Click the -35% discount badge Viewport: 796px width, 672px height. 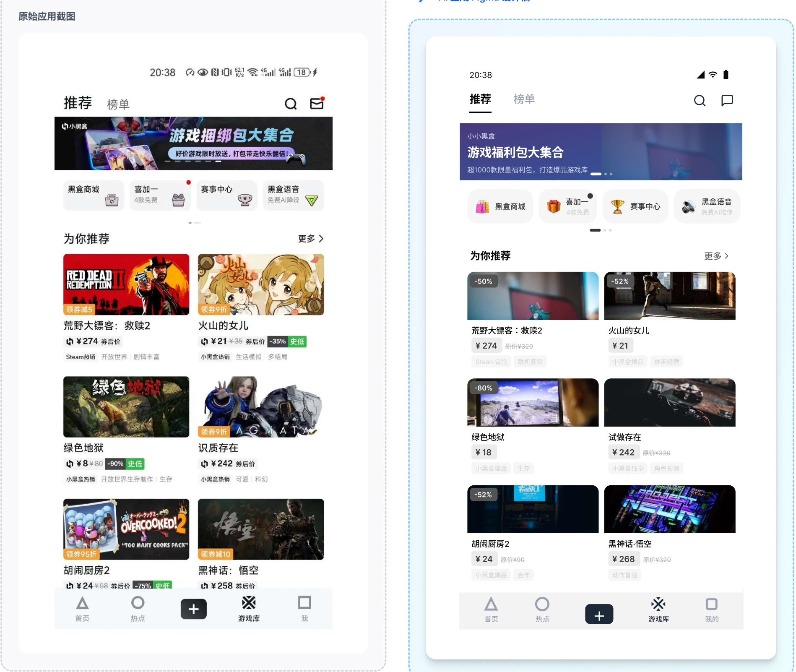[x=278, y=341]
